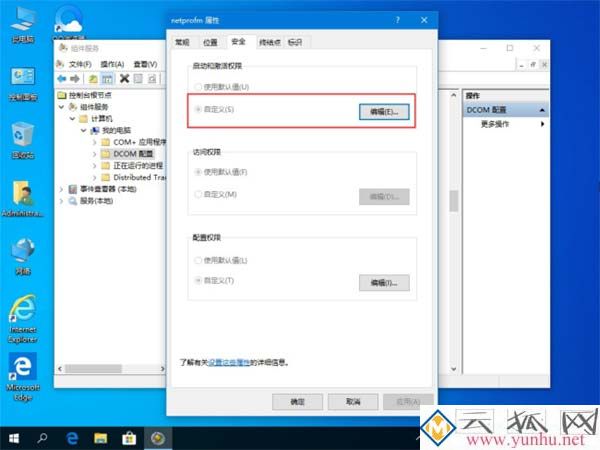Click the help question mark in dialog title
The height and width of the screenshot is (450, 600).
click(398, 20)
